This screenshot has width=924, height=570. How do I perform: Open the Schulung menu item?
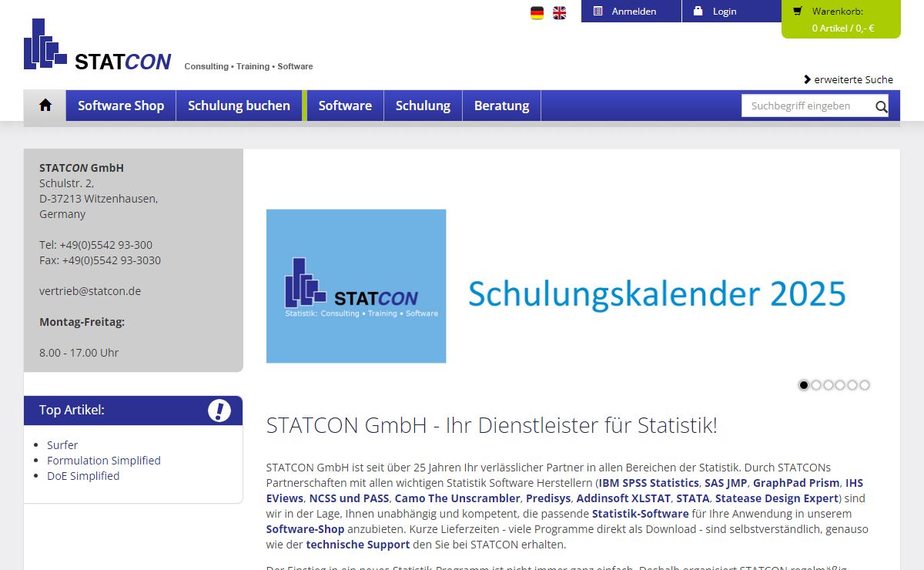tap(423, 106)
